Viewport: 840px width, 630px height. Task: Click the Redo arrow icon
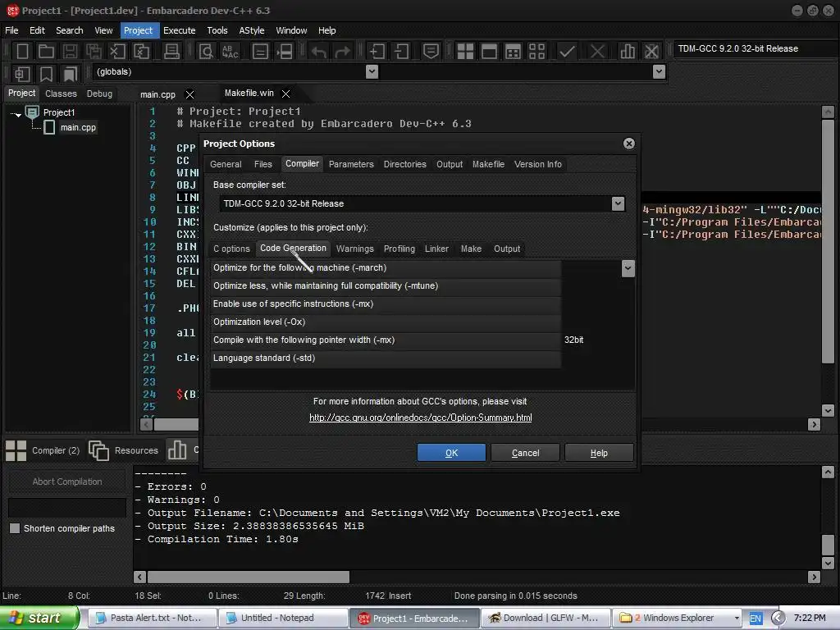343,52
